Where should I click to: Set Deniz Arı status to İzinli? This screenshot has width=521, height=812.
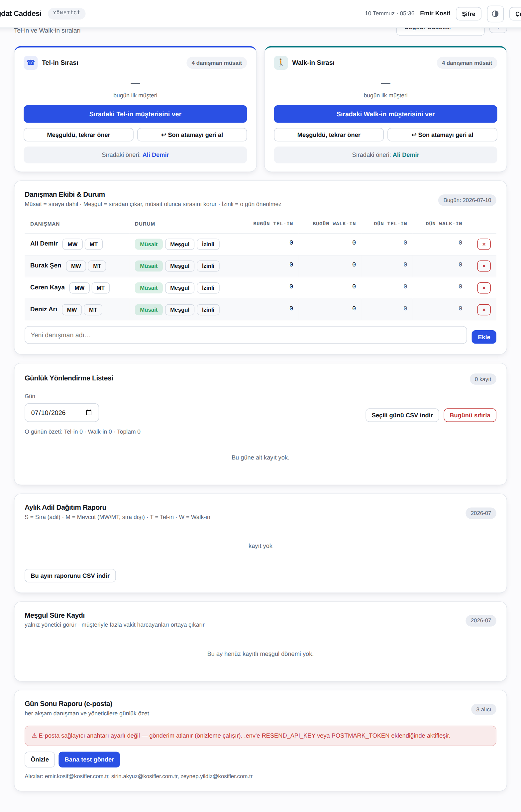(x=208, y=310)
